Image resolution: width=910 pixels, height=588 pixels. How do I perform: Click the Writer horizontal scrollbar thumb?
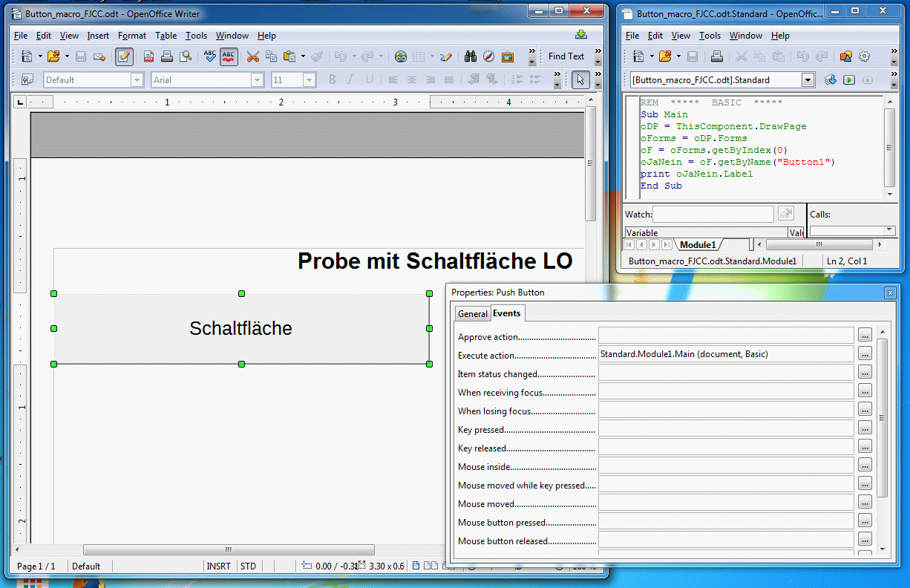click(229, 550)
